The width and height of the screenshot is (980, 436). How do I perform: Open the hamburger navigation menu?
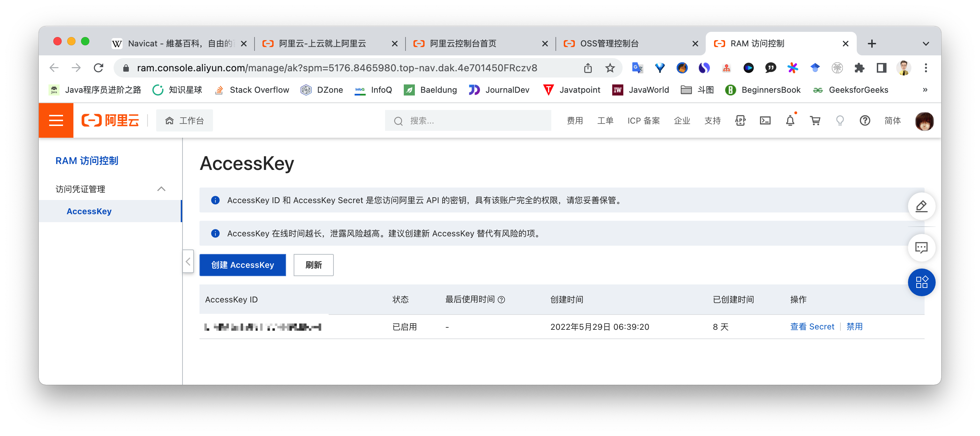tap(56, 120)
